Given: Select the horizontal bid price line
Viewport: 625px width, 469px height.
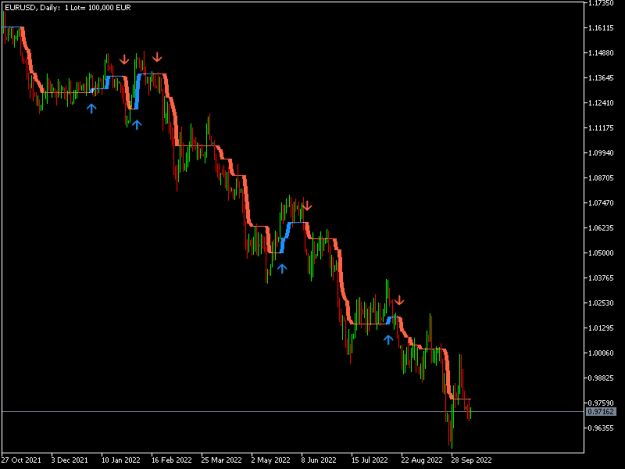Looking at the screenshot, I should pos(293,411).
